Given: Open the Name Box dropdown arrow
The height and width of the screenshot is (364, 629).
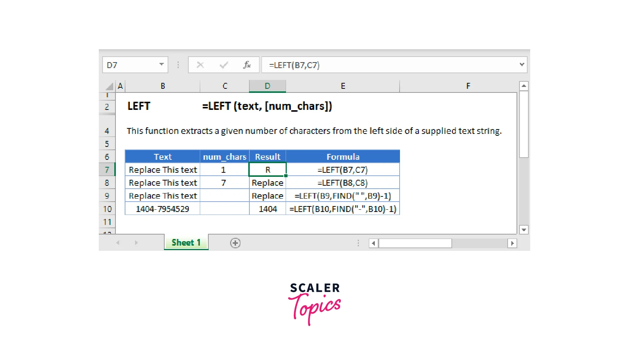Looking at the screenshot, I should point(162,65).
